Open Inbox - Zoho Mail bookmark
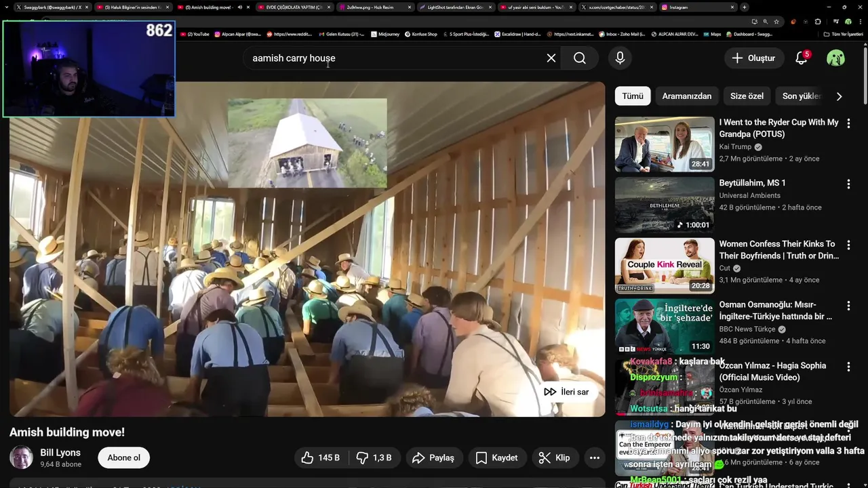This screenshot has width=868, height=488. [x=621, y=34]
